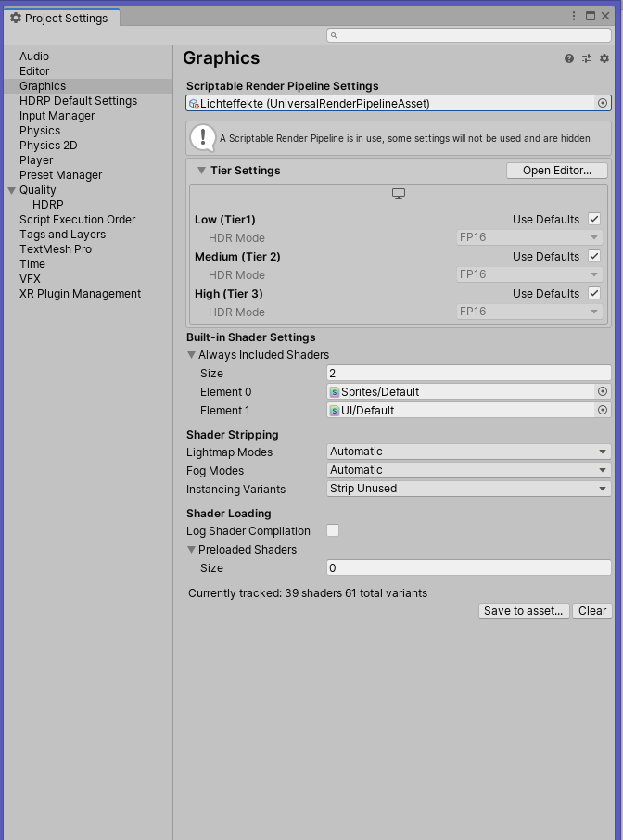The image size is (623, 840).
Task: Enable Log Shader Compilation checkbox
Action: [x=333, y=531]
